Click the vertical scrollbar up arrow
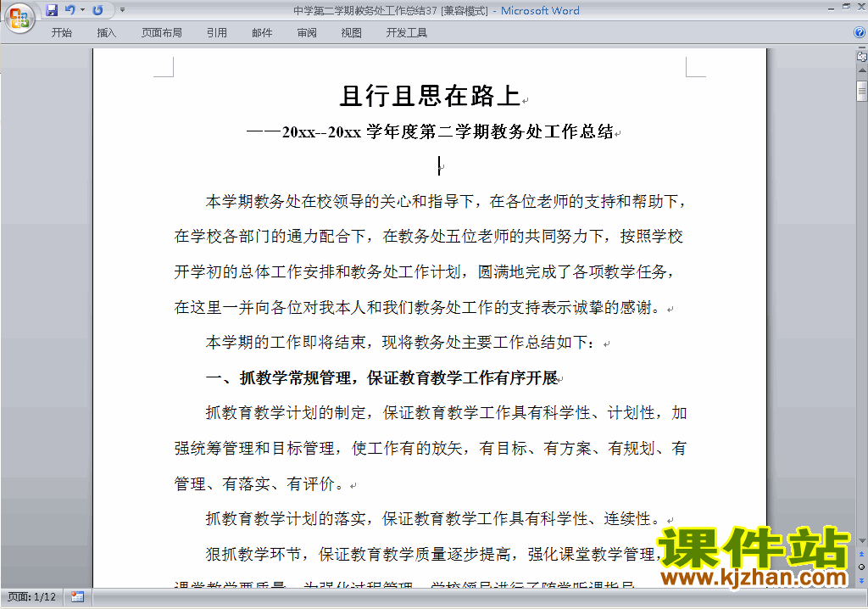The image size is (868, 609). pyautogui.click(x=862, y=70)
